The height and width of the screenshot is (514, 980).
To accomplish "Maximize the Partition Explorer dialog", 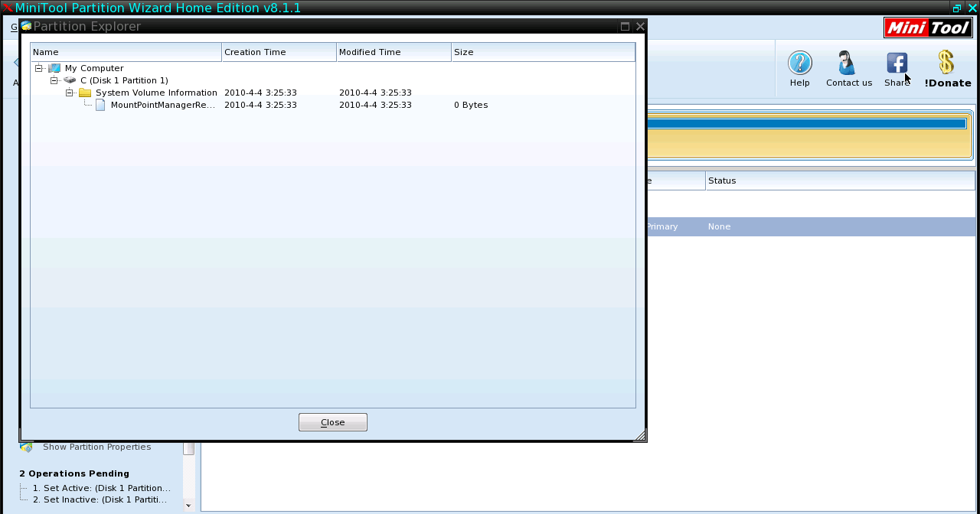I will (625, 27).
